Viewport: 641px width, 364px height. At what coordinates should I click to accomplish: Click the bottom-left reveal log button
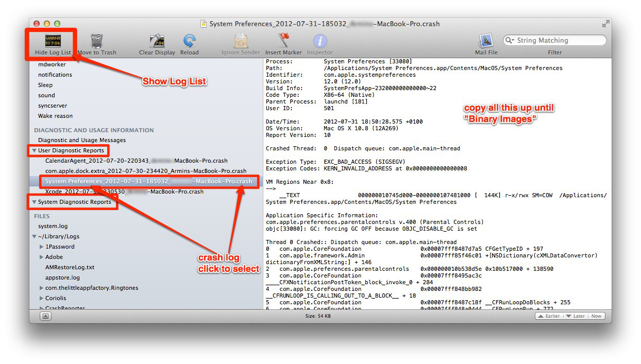[46, 316]
